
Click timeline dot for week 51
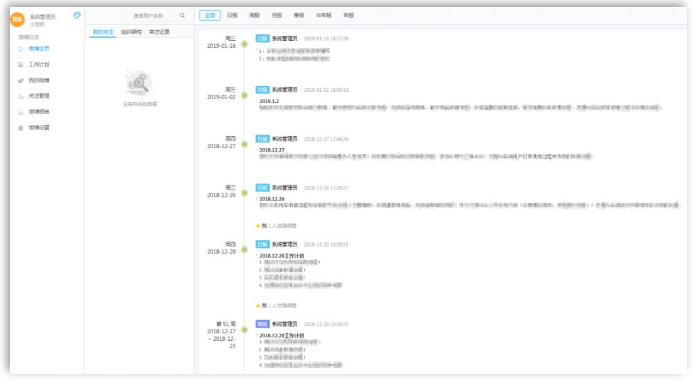244,330
